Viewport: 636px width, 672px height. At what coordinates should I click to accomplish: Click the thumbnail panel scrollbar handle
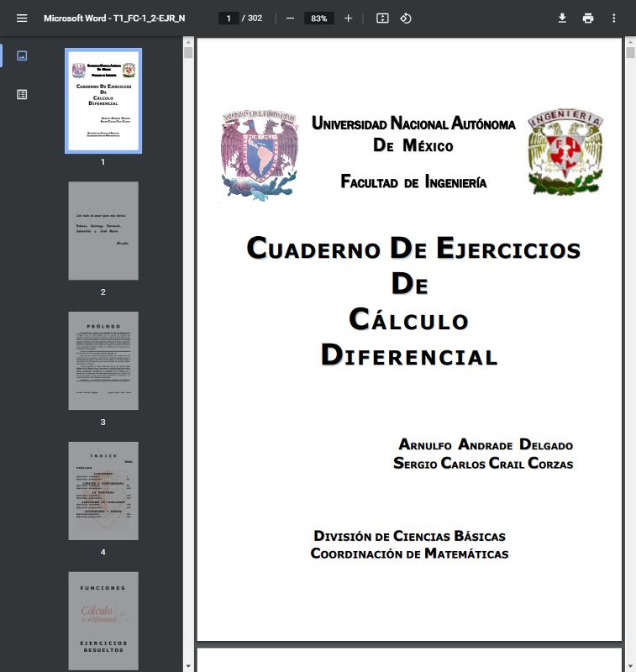click(x=188, y=53)
